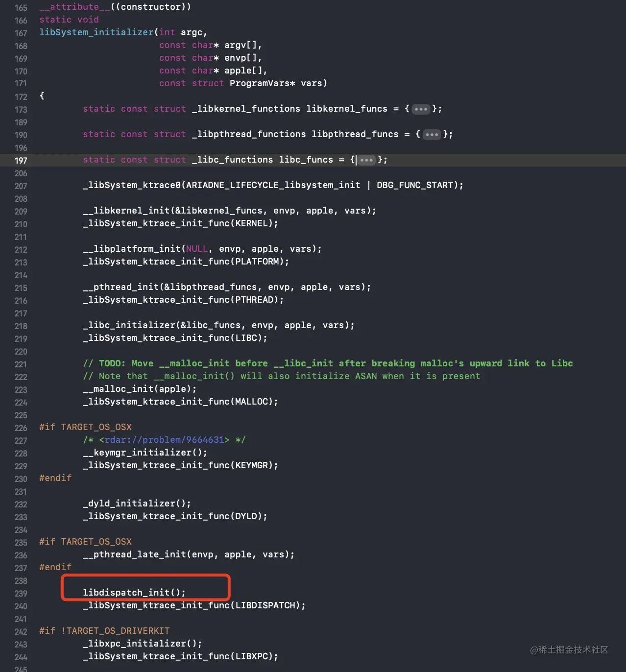Click ktrace_init_func(PTHREAD) statement
626x672 pixels.
click(183, 300)
